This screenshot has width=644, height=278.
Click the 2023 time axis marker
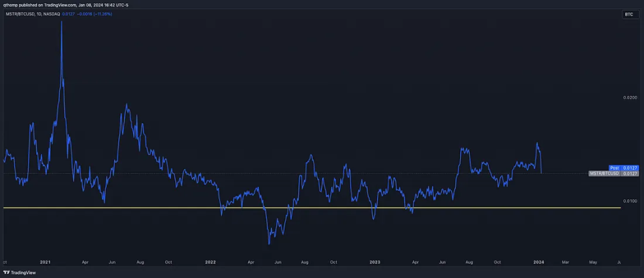374,261
